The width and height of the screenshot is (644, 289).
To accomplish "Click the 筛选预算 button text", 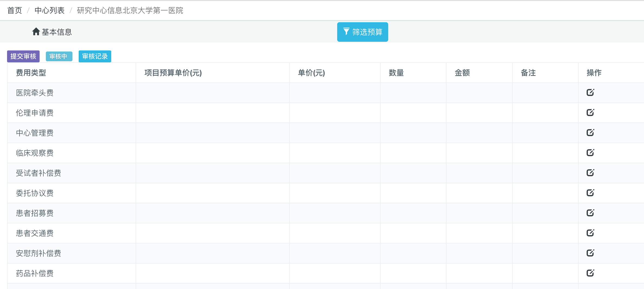I will [x=367, y=32].
